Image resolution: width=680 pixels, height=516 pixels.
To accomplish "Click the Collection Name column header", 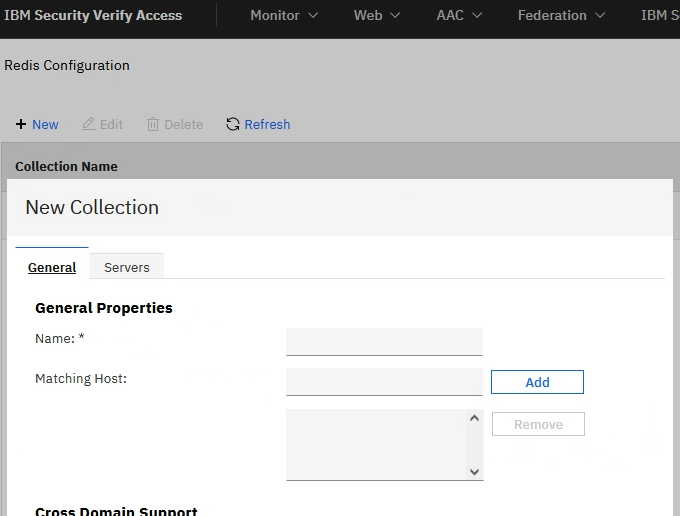I will 67,166.
